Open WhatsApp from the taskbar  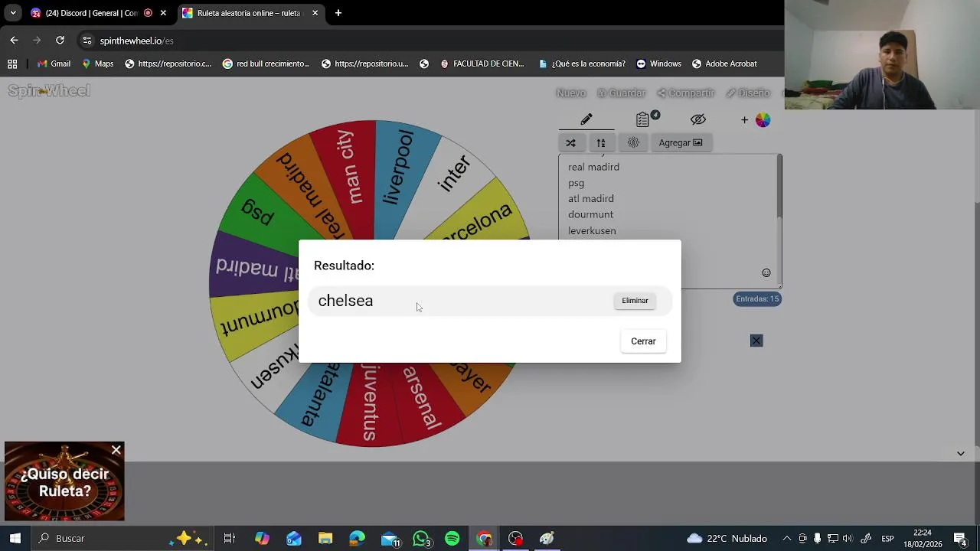[420, 538]
